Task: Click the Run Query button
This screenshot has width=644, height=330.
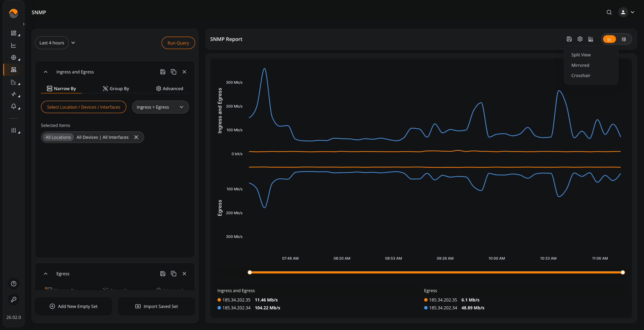Action: [x=178, y=43]
